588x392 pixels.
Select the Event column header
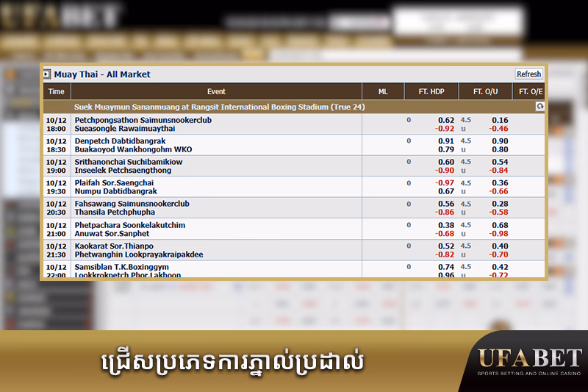tap(216, 92)
